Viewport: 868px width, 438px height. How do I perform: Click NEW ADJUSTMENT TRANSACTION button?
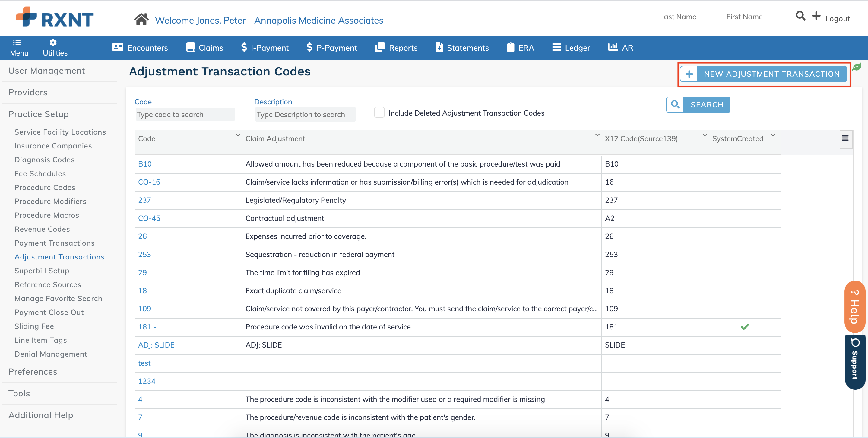click(763, 74)
